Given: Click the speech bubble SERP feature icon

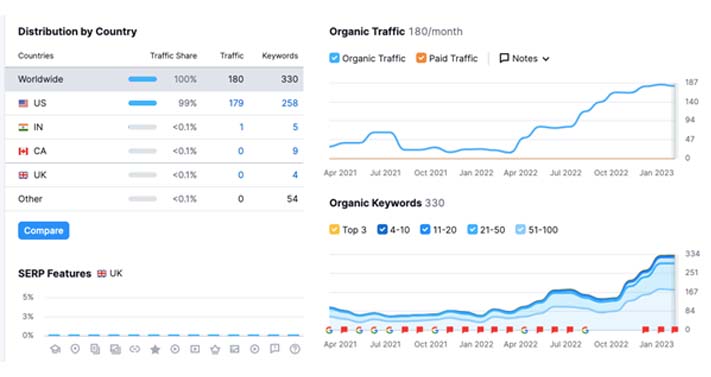Looking at the screenshot, I should coord(274,349).
